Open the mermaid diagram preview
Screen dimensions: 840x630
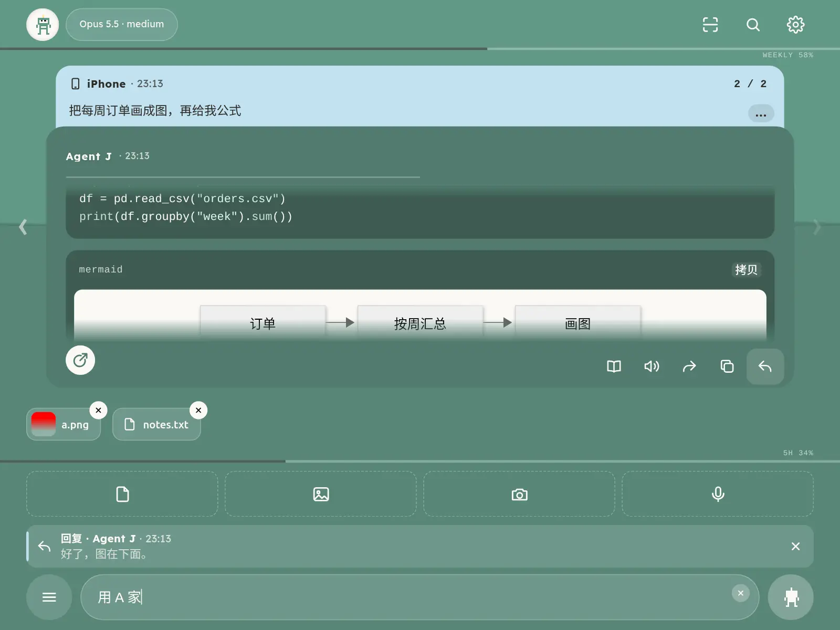420,315
